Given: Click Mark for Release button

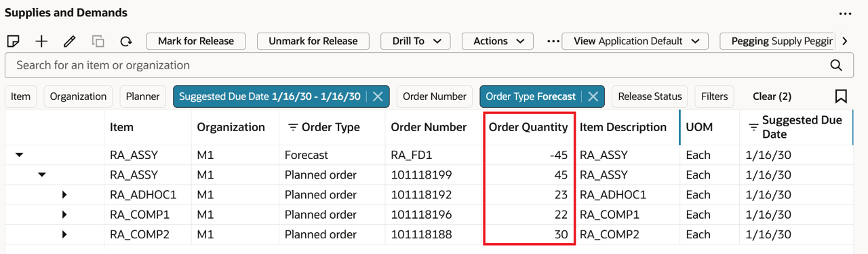Looking at the screenshot, I should pyautogui.click(x=196, y=41).
